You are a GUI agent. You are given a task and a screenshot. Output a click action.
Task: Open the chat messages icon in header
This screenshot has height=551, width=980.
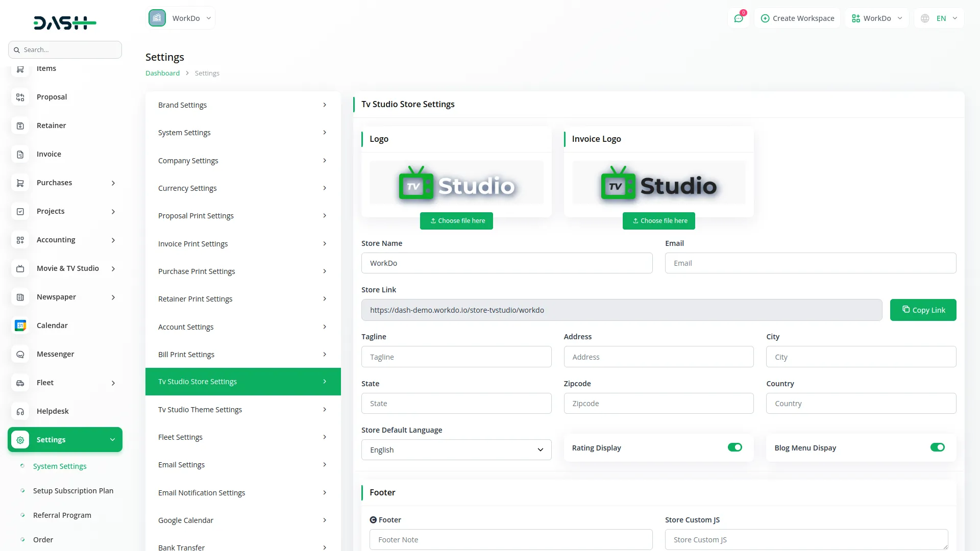pyautogui.click(x=739, y=18)
